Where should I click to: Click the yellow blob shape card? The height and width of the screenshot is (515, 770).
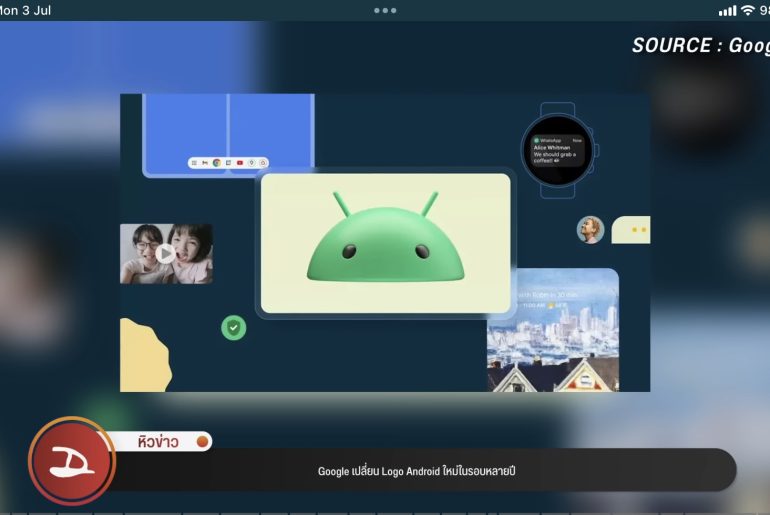(146, 355)
